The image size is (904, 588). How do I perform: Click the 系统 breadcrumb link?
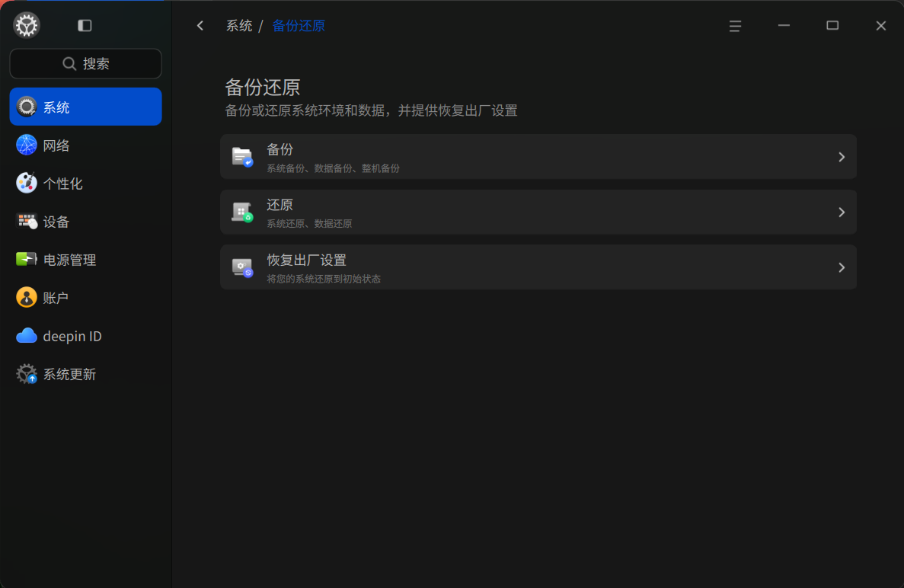point(239,26)
